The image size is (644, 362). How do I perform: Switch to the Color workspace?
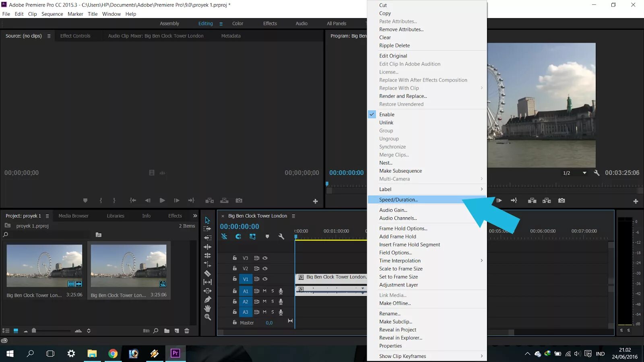click(x=237, y=24)
